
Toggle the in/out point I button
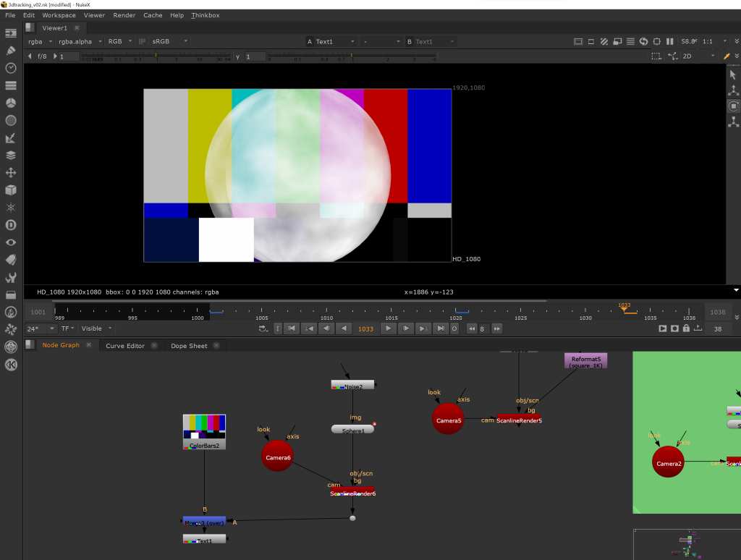[278, 329]
